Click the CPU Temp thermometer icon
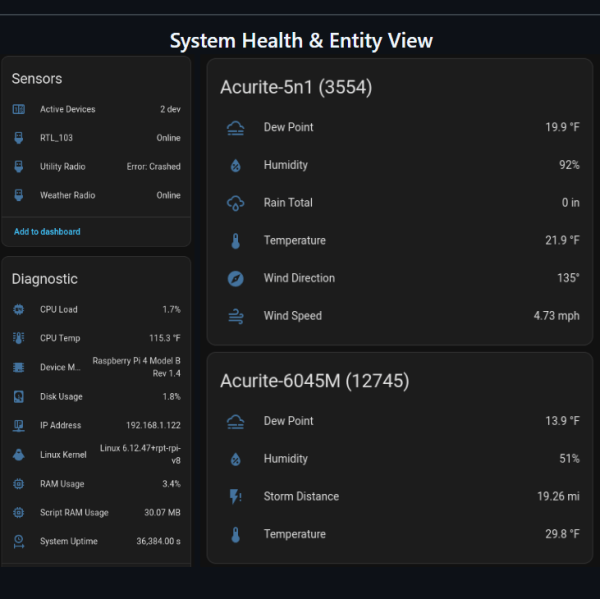 pyautogui.click(x=19, y=339)
